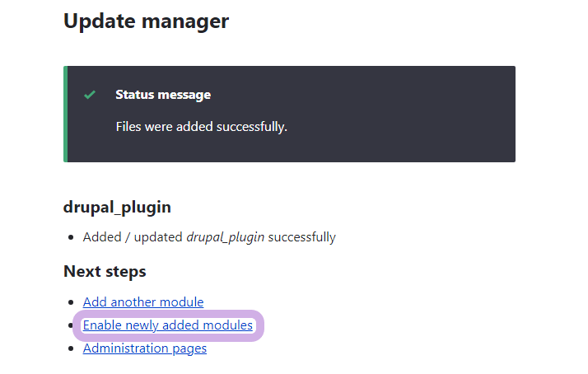Click the bullet beside "Add another module"

coord(71,303)
